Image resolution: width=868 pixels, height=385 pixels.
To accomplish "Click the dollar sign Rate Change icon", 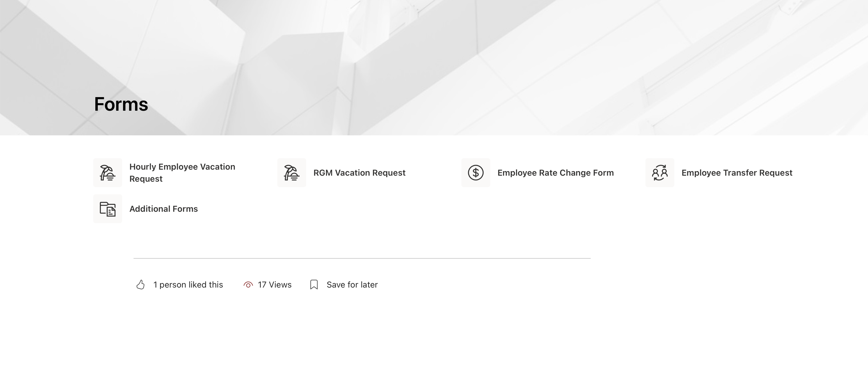I will 476,172.
